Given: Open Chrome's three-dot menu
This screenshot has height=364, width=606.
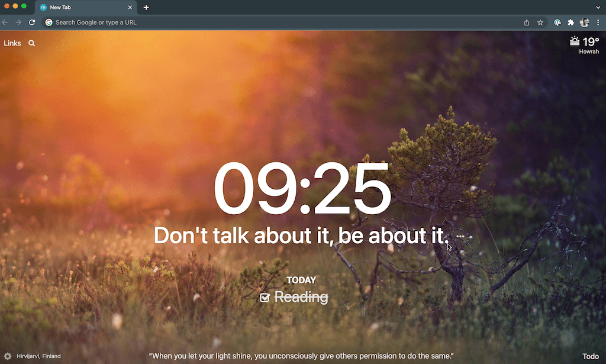Looking at the screenshot, I should click(x=598, y=22).
